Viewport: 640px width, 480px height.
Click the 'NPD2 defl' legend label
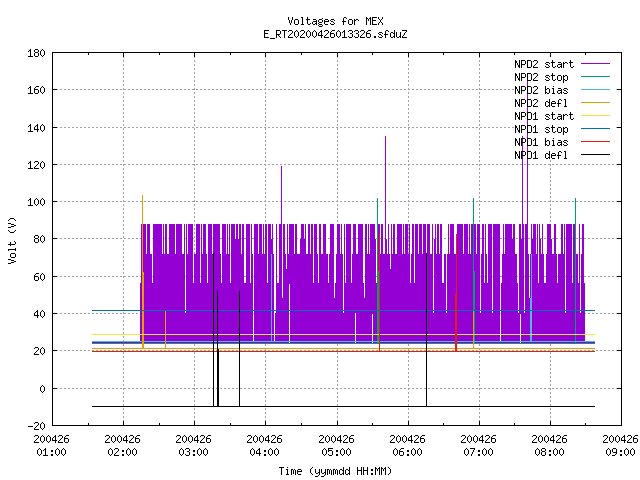coord(541,103)
